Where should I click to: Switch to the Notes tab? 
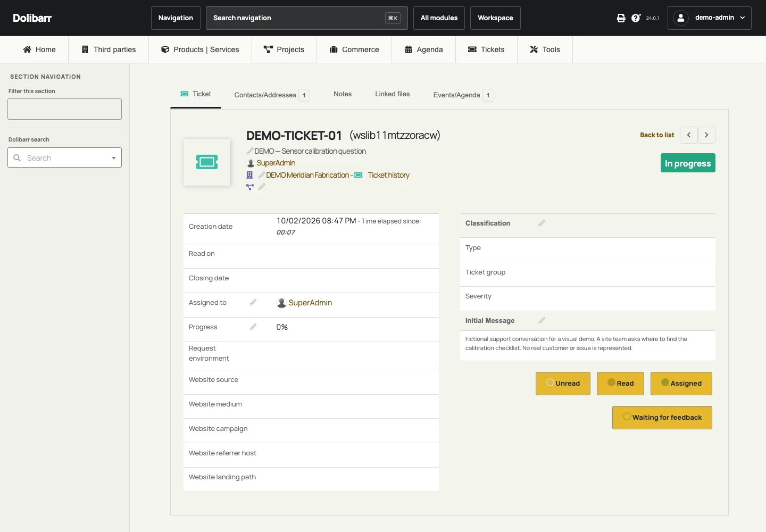(x=343, y=94)
